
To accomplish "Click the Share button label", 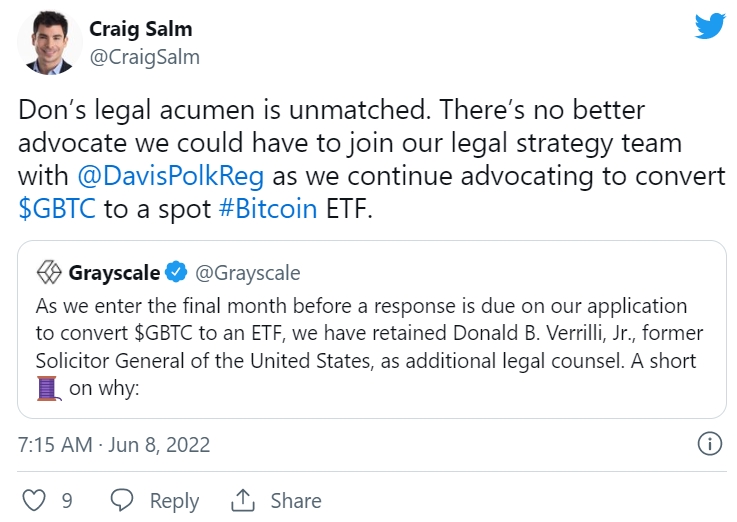I will tap(295, 501).
